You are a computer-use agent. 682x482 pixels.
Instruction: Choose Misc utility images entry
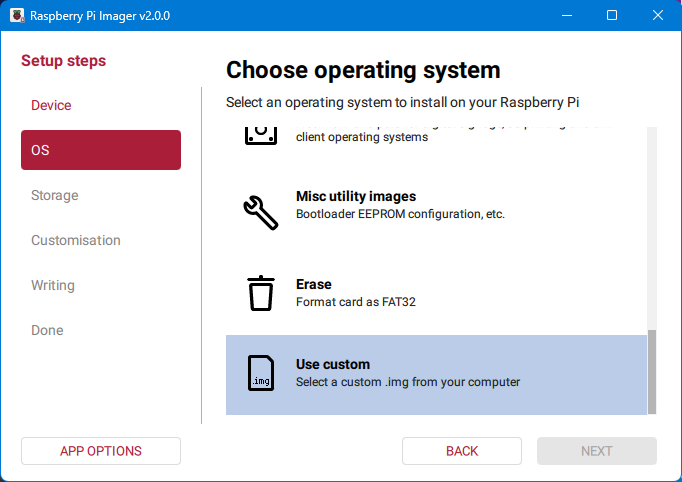[436, 213]
